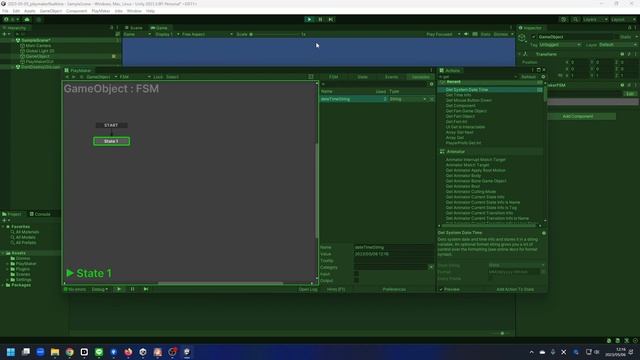Switch to the Game tab
Screen dimensions: 640x360
click(x=159, y=28)
